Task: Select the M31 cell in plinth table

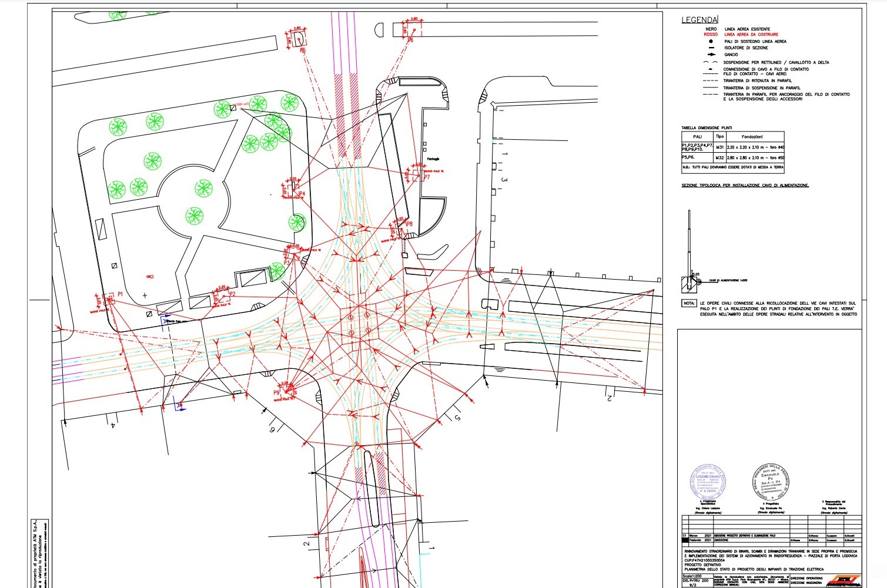Action: 719,147
